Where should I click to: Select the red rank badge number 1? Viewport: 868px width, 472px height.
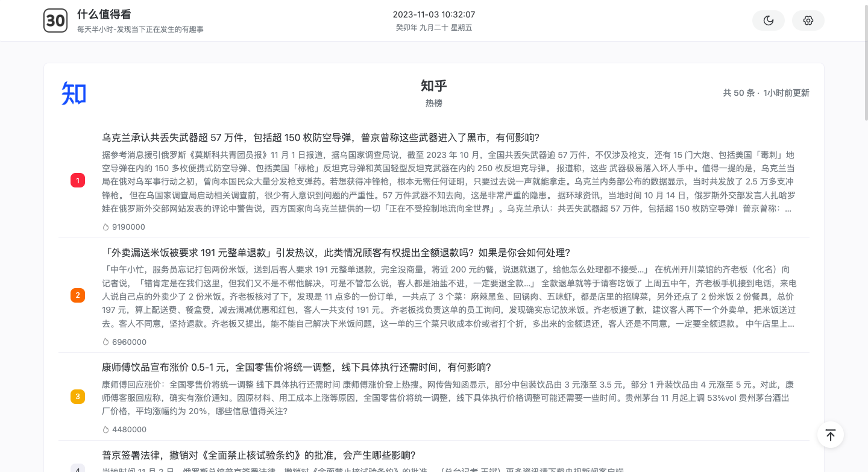[78, 180]
